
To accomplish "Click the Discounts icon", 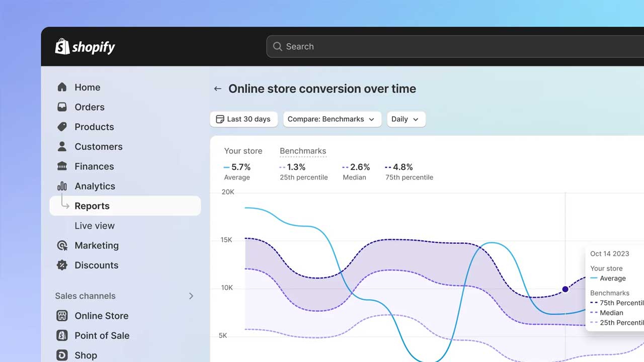I will tap(62, 265).
